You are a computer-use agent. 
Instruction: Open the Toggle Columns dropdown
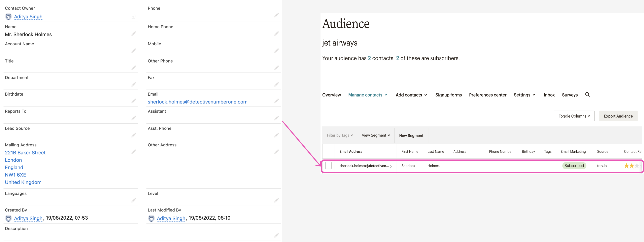(574, 116)
